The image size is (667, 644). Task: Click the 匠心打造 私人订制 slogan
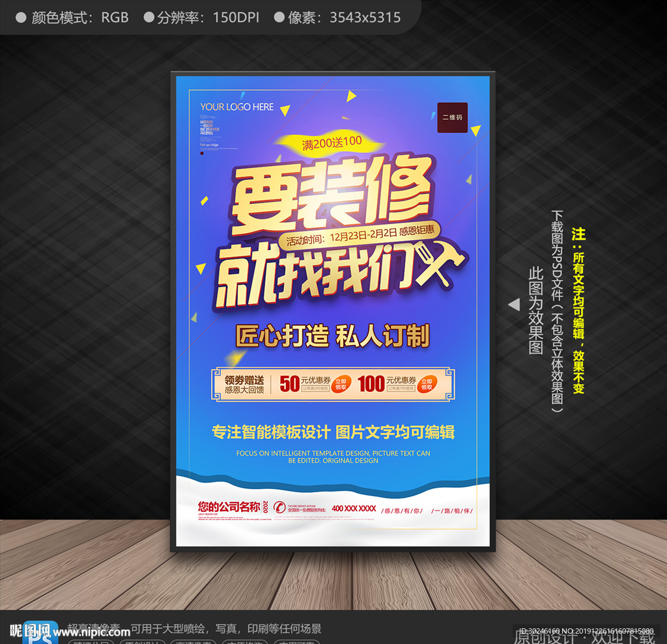point(332,335)
